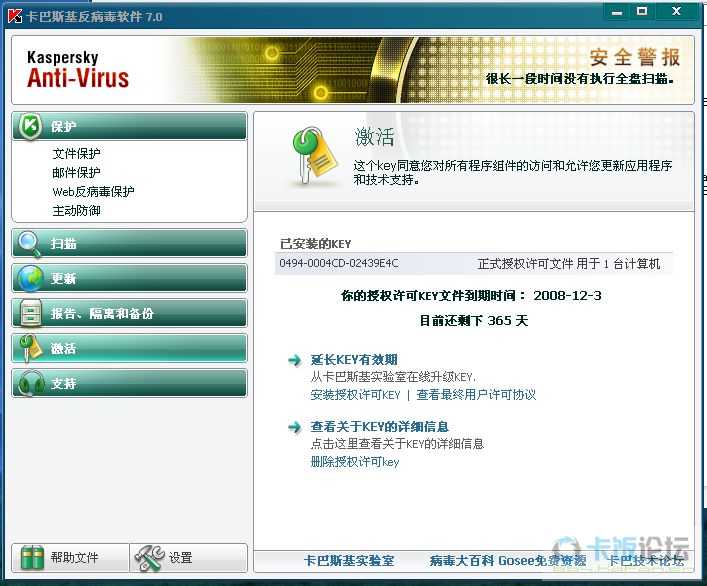Click the magnifying glass icon beside 扫描
The height and width of the screenshot is (586, 707).
click(30, 244)
